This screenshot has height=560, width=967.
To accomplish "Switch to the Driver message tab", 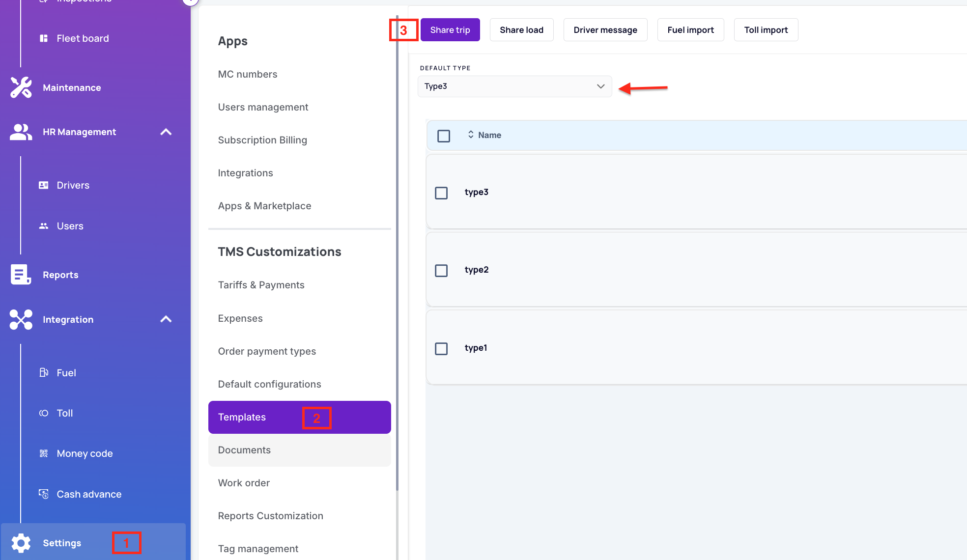I will [605, 30].
